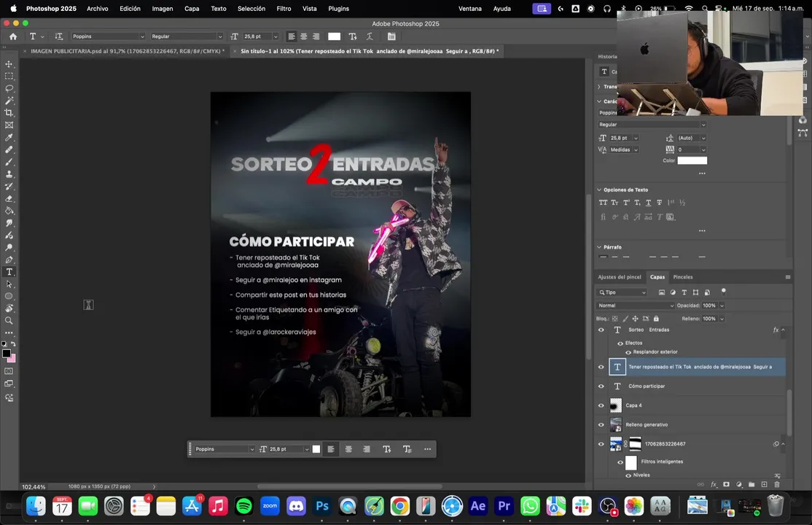
Task: Add a layer mask icon
Action: (x=726, y=485)
